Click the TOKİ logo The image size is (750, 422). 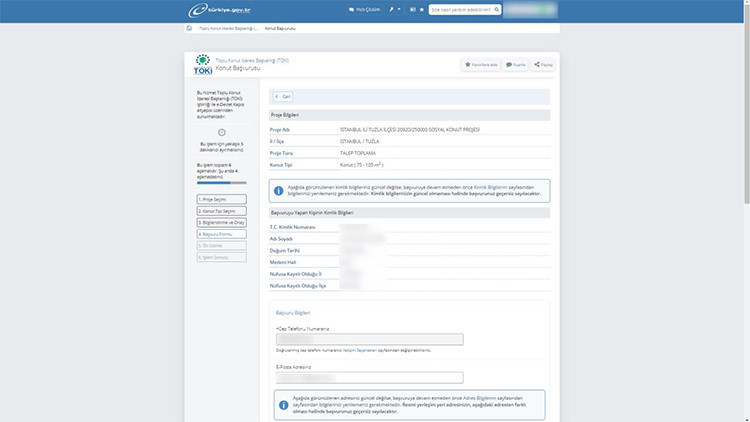[202, 65]
